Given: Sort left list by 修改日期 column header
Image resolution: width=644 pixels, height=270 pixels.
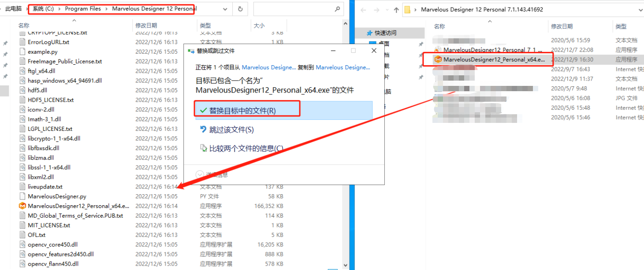Looking at the screenshot, I should coord(146,26).
